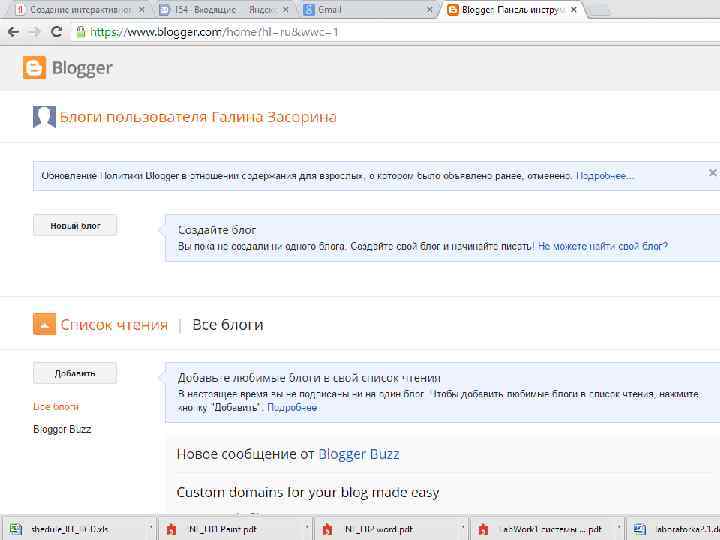Click the word pdf file icon
The height and width of the screenshot is (540, 720).
(x=327, y=529)
